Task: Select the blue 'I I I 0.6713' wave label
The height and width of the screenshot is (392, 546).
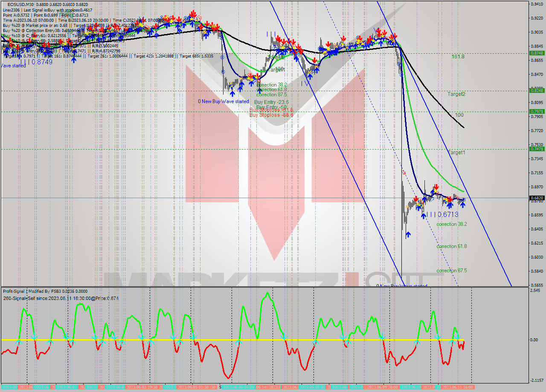Action: [x=442, y=214]
